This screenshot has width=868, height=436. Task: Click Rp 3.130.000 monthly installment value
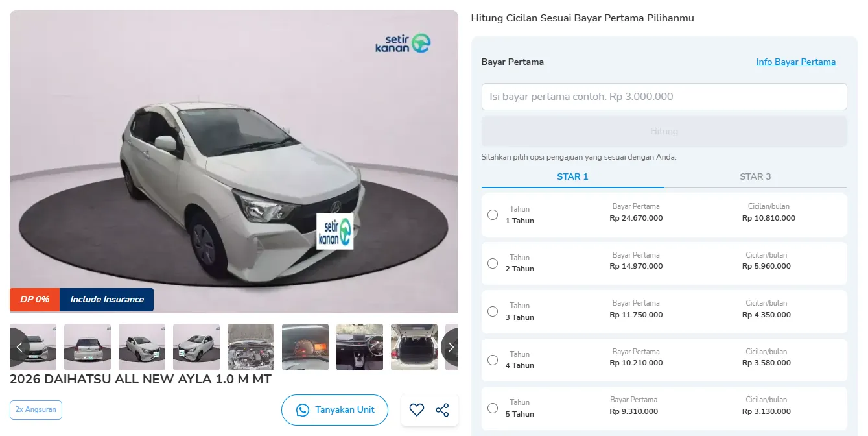coord(766,411)
